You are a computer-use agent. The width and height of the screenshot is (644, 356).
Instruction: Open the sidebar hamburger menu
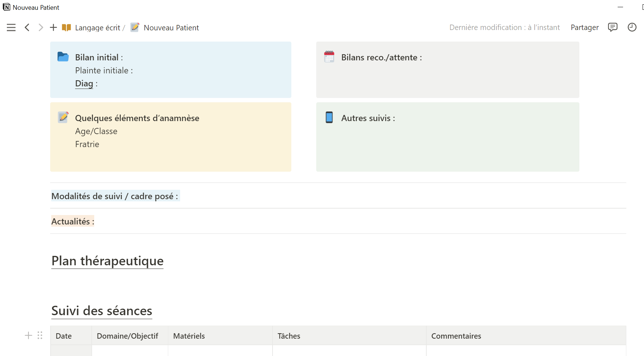point(11,27)
